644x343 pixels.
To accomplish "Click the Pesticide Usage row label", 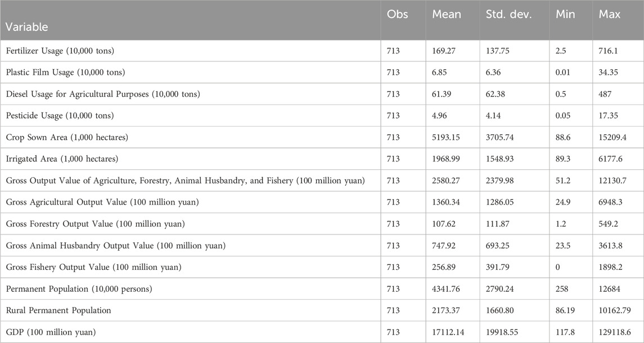I will pyautogui.click(x=60, y=115).
